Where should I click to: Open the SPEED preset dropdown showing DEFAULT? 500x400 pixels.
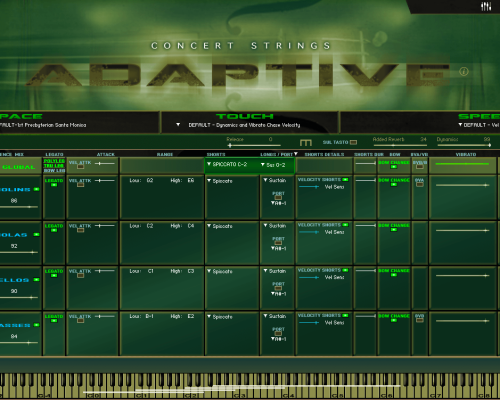[x=479, y=125]
